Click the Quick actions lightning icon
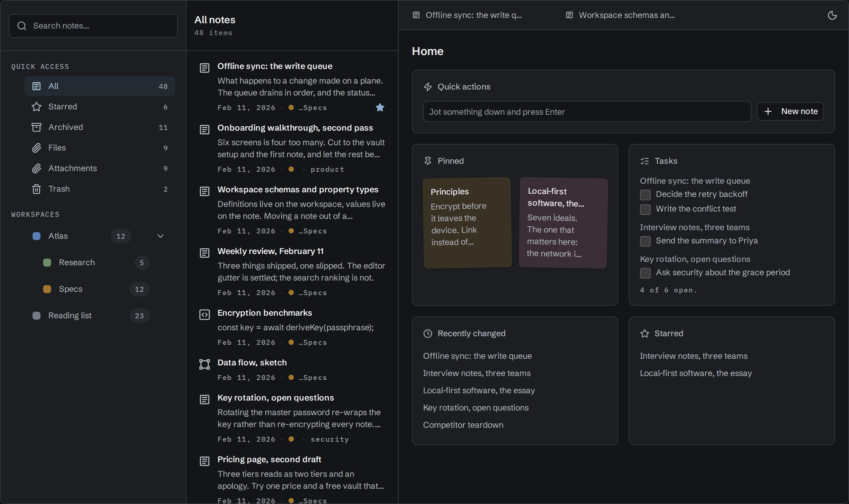 coord(427,87)
